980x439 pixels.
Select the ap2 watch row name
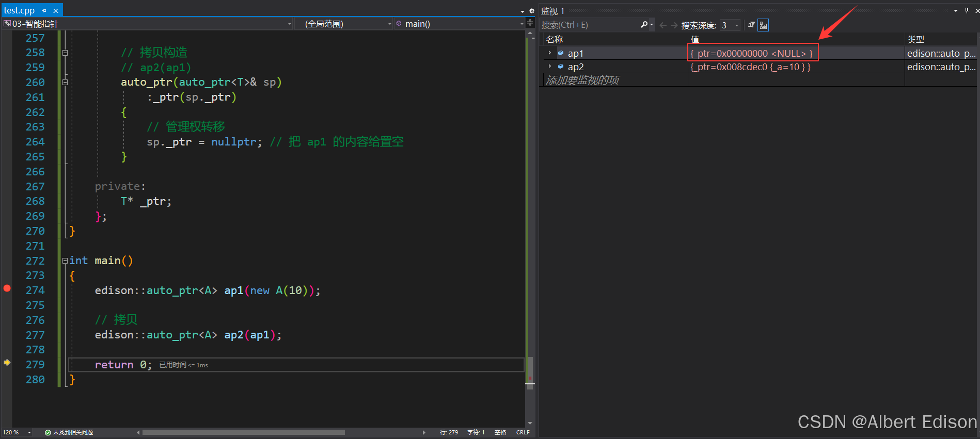tap(576, 67)
